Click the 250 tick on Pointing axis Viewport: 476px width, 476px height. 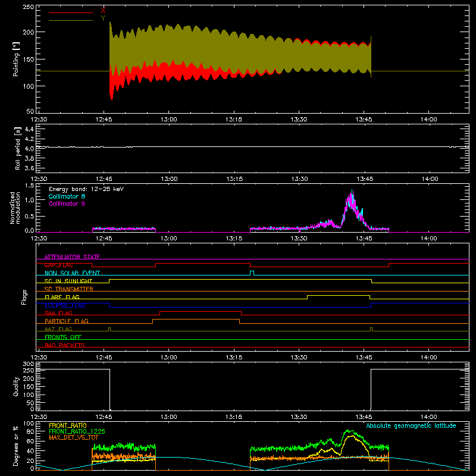(x=28, y=7)
